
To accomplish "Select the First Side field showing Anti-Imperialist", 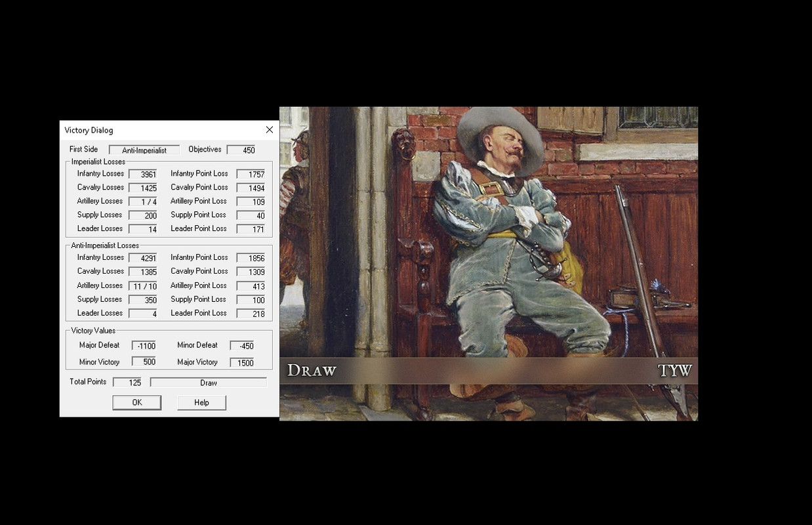I will [x=144, y=150].
